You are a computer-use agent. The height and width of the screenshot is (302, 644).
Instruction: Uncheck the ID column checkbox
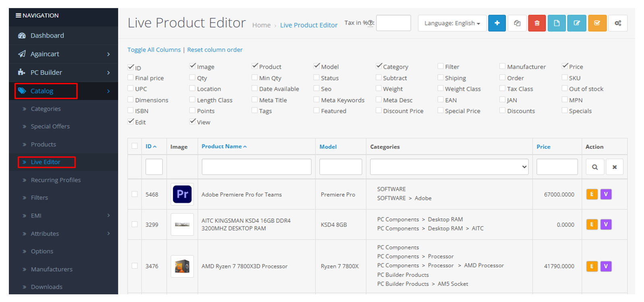[x=131, y=67]
